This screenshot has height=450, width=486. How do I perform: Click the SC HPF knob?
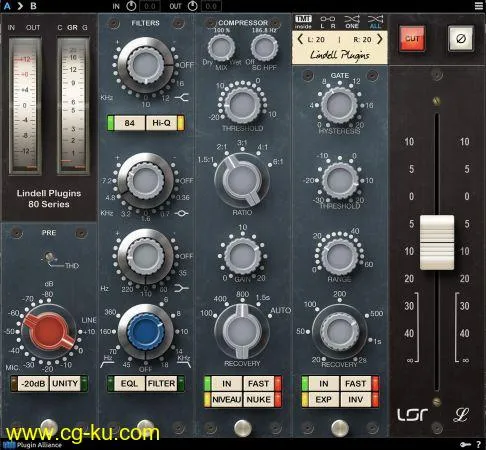pos(264,48)
